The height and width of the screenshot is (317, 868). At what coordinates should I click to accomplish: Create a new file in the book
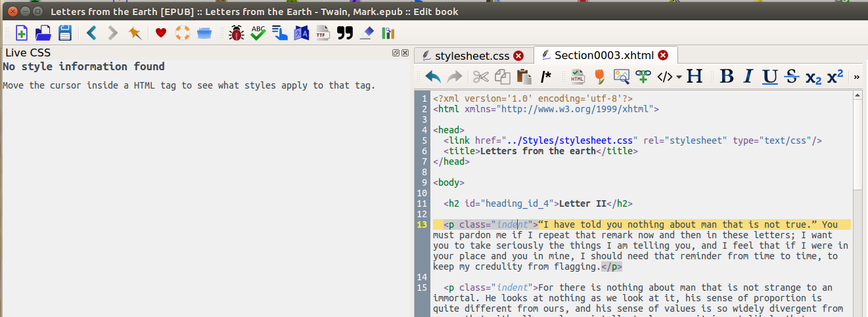pos(21,33)
